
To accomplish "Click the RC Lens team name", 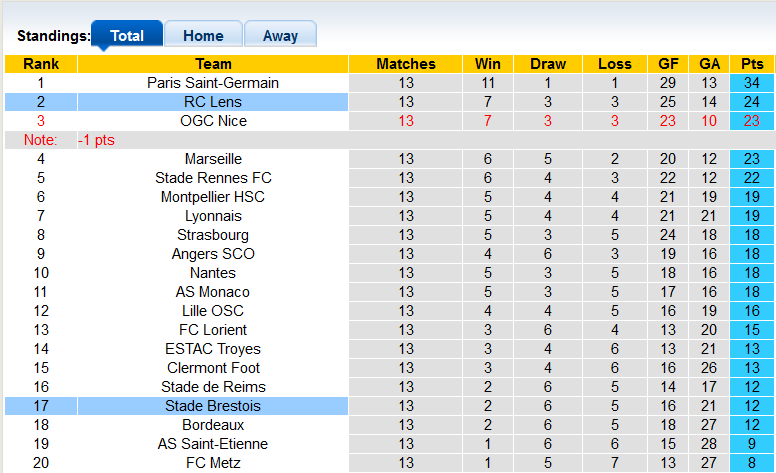I will coord(213,102).
